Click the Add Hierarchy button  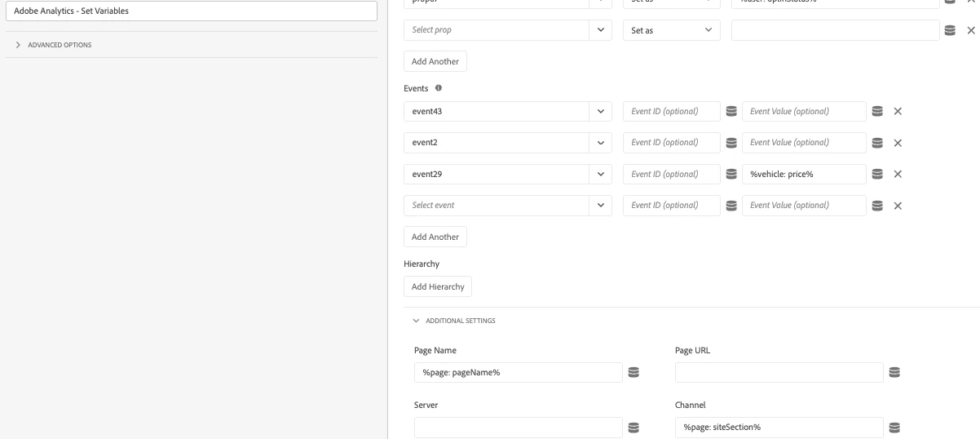click(438, 286)
